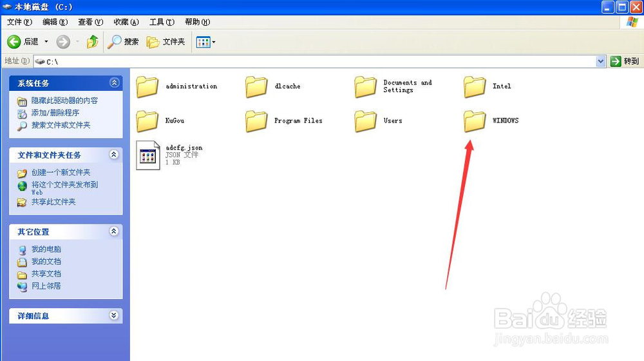Click the 搜索文件或文件夹 link
Image resolution: width=644 pixels, height=361 pixels.
click(x=61, y=126)
